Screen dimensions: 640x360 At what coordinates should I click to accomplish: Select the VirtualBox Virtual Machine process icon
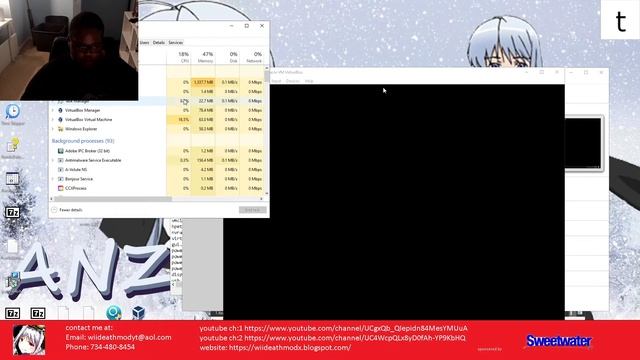(x=60, y=120)
